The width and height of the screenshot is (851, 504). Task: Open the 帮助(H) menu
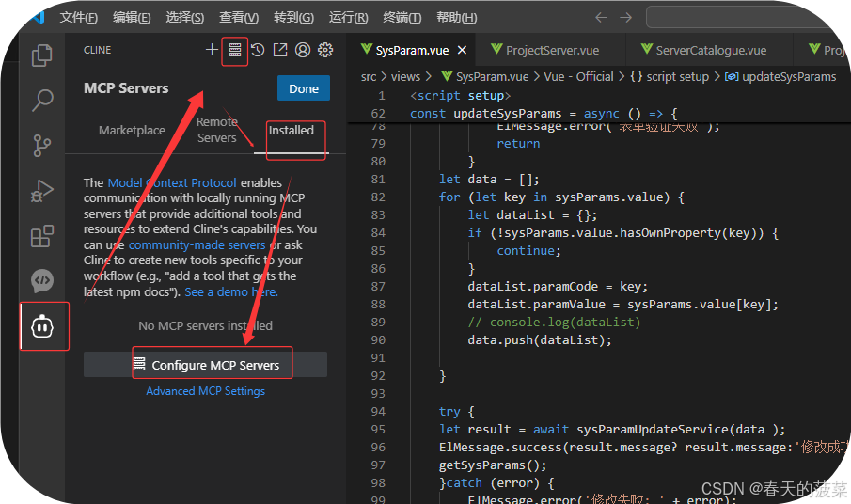pyautogui.click(x=457, y=17)
